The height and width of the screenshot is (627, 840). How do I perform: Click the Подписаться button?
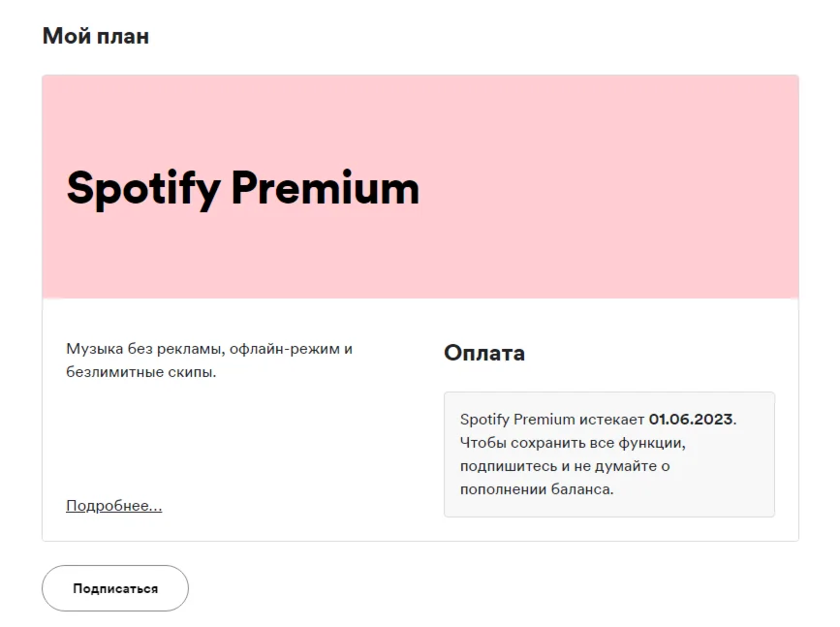pos(114,588)
